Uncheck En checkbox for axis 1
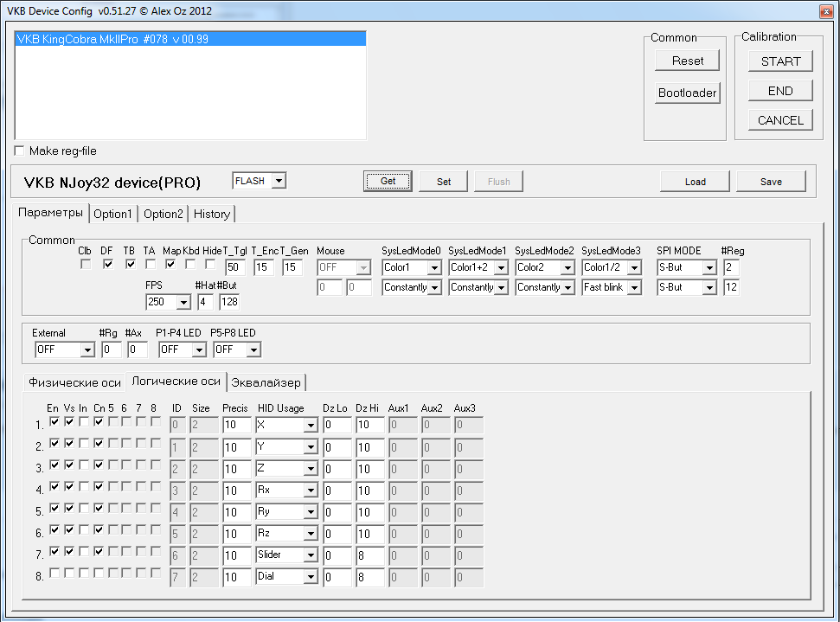The image size is (840, 622). [x=55, y=422]
